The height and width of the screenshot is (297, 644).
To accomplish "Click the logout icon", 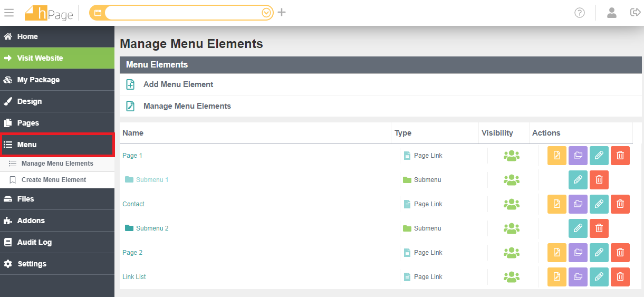I will (636, 12).
